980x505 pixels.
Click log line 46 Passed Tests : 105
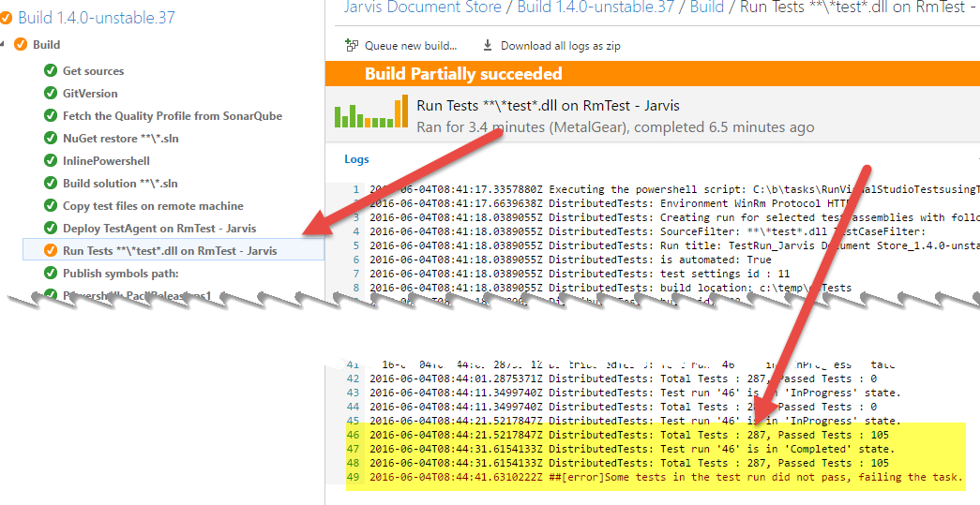tap(628, 435)
